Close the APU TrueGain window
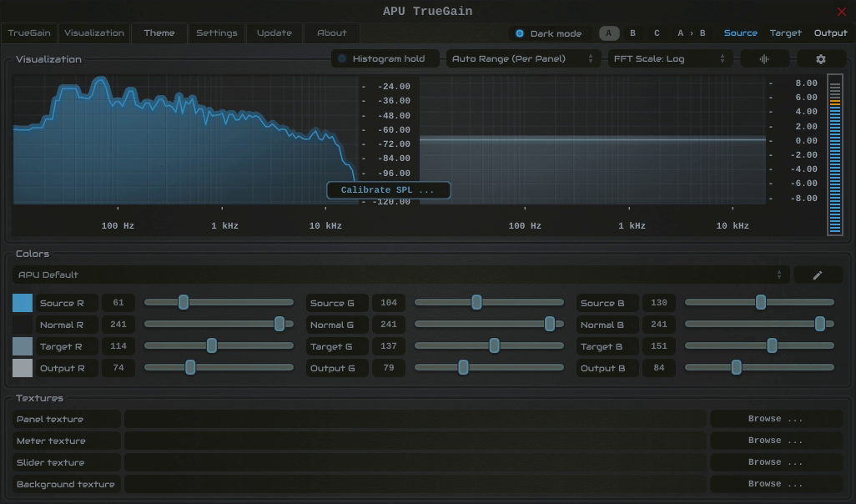The height and width of the screenshot is (504, 856). (841, 12)
